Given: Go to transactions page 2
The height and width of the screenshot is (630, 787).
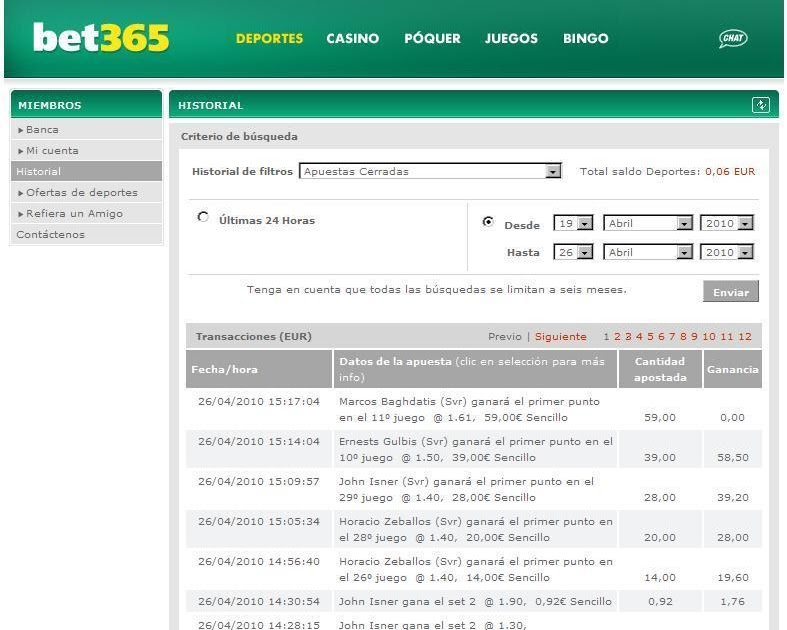Looking at the screenshot, I should (617, 336).
